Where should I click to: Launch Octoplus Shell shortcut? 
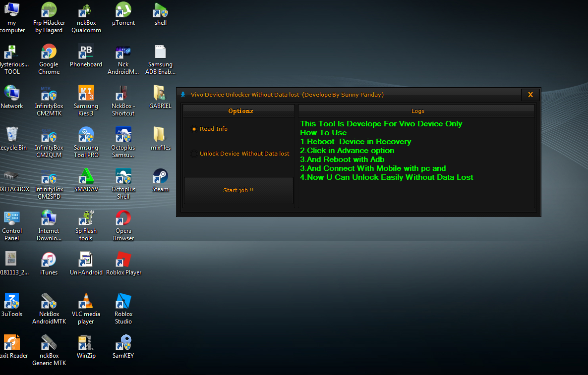(123, 184)
